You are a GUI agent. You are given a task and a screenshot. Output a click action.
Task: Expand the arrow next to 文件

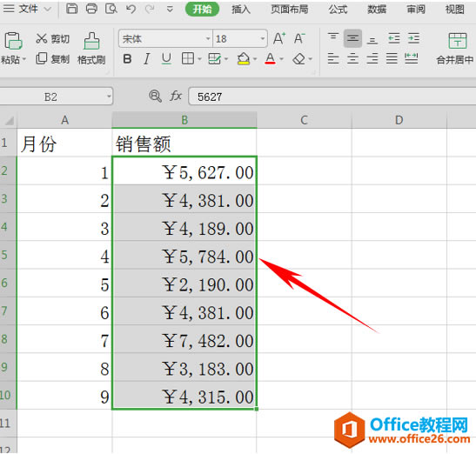point(47,9)
